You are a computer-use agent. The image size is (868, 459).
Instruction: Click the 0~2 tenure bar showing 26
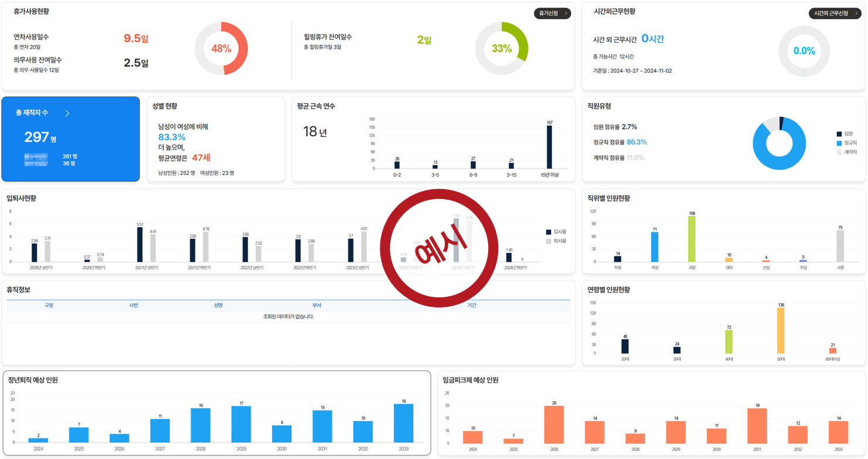pyautogui.click(x=397, y=165)
